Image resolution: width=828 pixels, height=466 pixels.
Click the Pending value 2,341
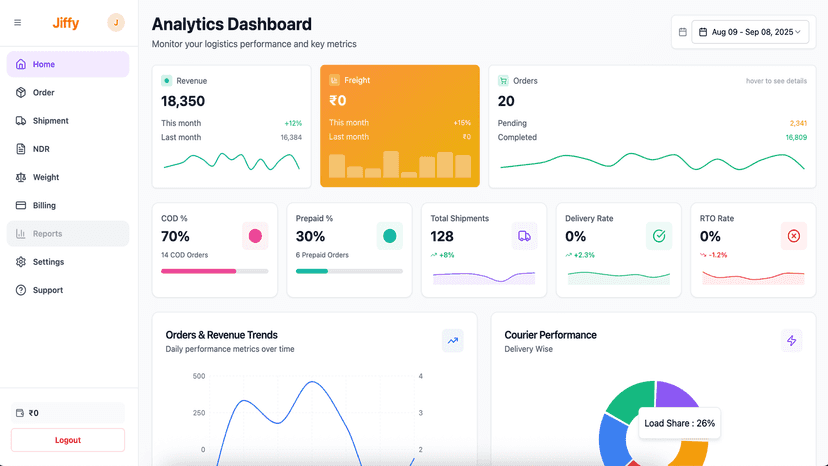(798, 123)
